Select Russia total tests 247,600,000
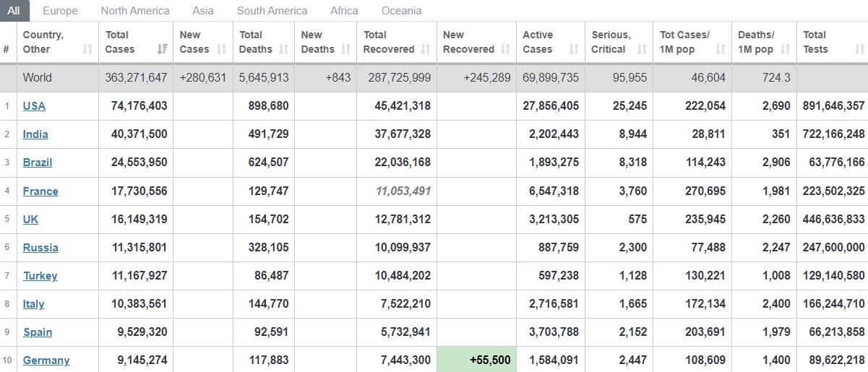 pyautogui.click(x=833, y=247)
